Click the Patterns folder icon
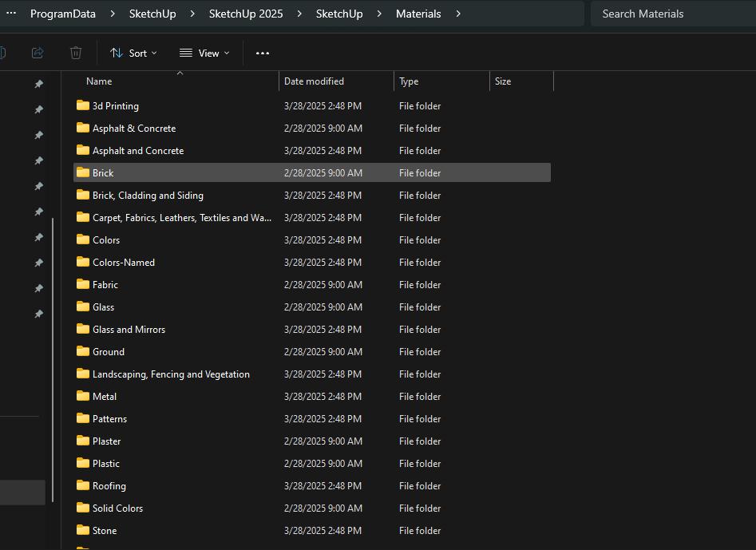The image size is (756, 550). pyautogui.click(x=83, y=418)
